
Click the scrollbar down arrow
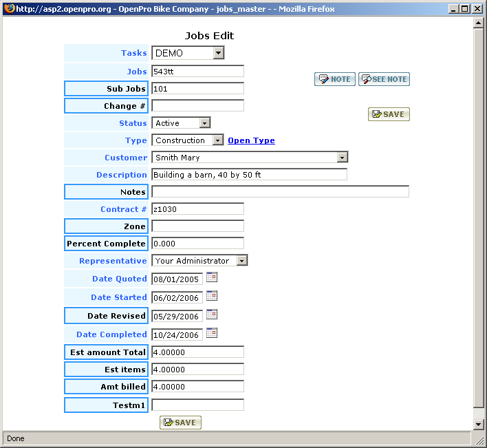pos(479,425)
